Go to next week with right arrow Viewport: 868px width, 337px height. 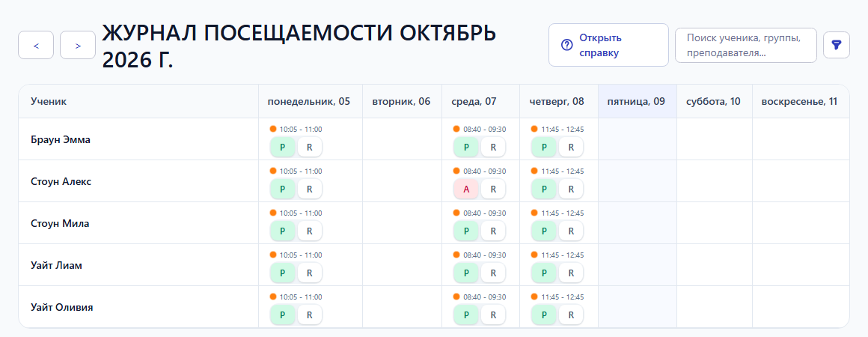[x=78, y=45]
